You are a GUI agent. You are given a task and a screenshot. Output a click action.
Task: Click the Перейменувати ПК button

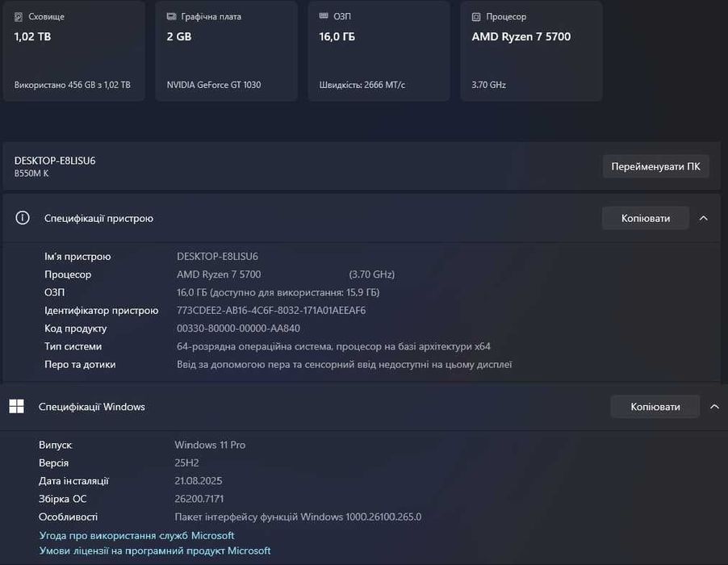(655, 166)
